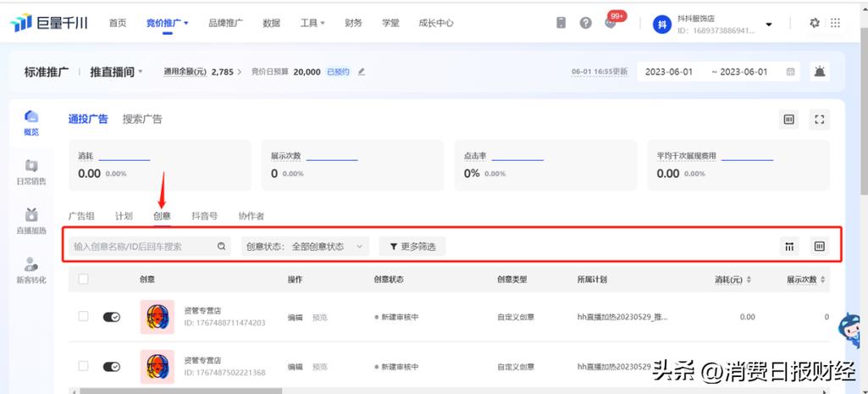Click the 巨量千川 logo
This screenshot has height=394, width=868.
tap(49, 23)
